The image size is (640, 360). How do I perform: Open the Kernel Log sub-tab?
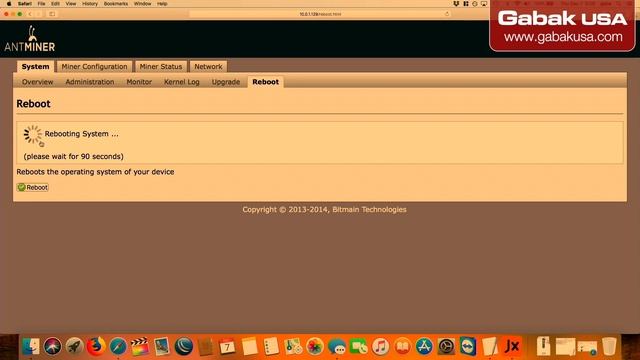[182, 82]
